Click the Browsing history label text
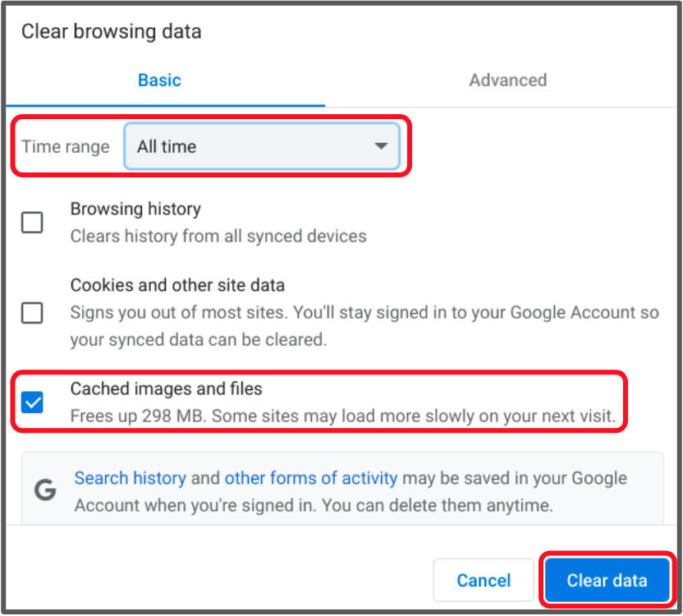The height and width of the screenshot is (616, 683). tap(136, 209)
